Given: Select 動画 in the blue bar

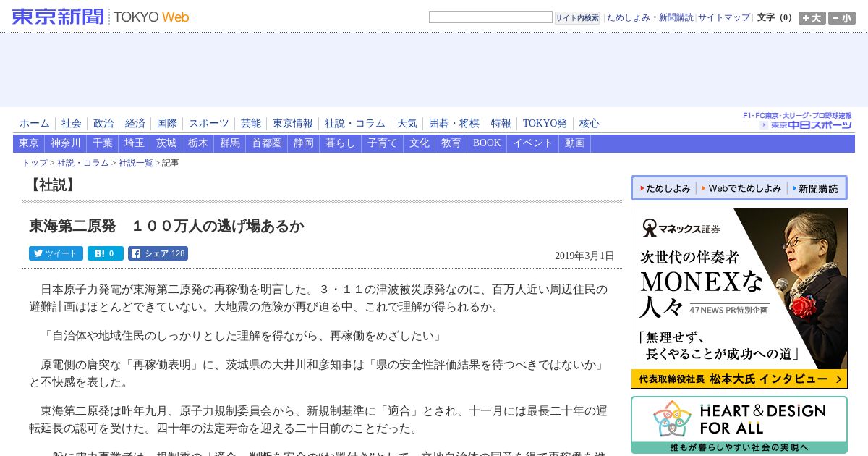Looking at the screenshot, I should tap(575, 143).
